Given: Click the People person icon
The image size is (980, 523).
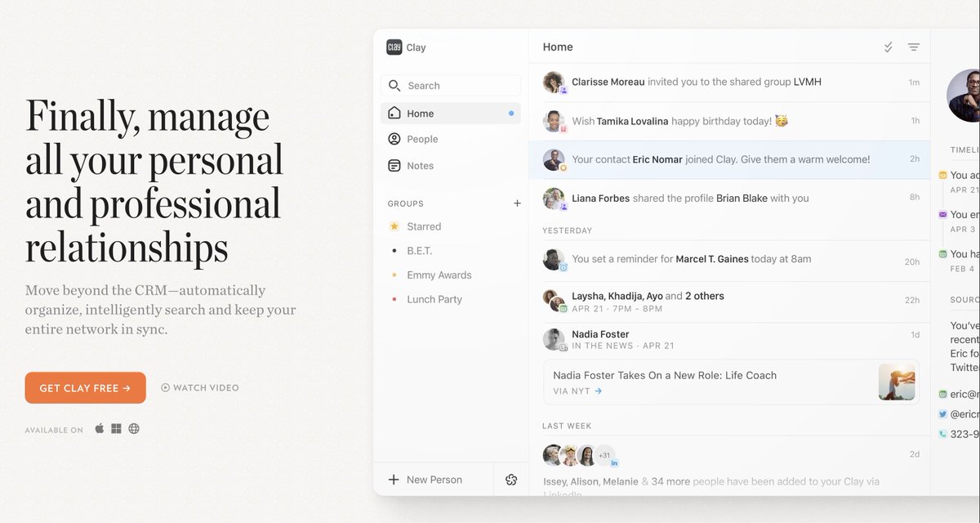Looking at the screenshot, I should pos(394,139).
